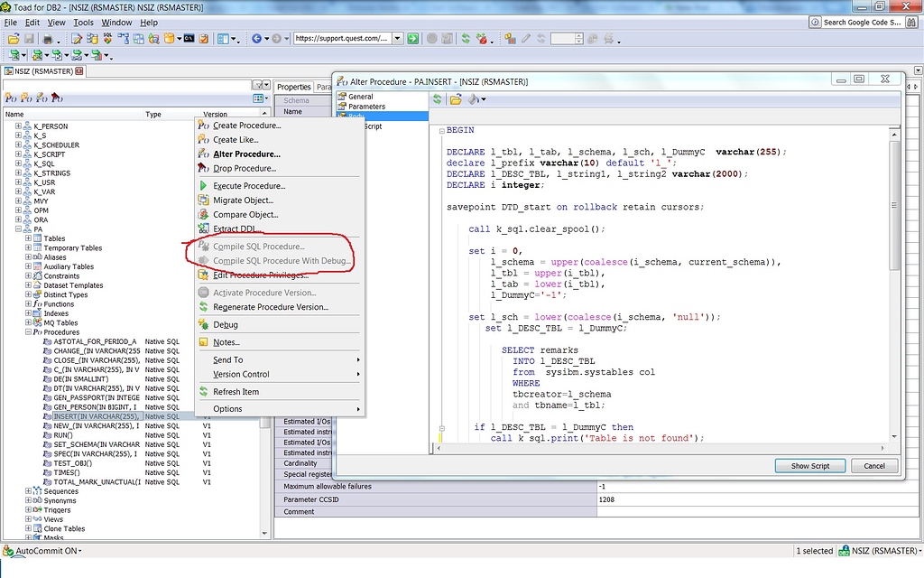The height and width of the screenshot is (578, 924).
Task: Click the command prompt icon in toolbar
Action: (x=189, y=39)
